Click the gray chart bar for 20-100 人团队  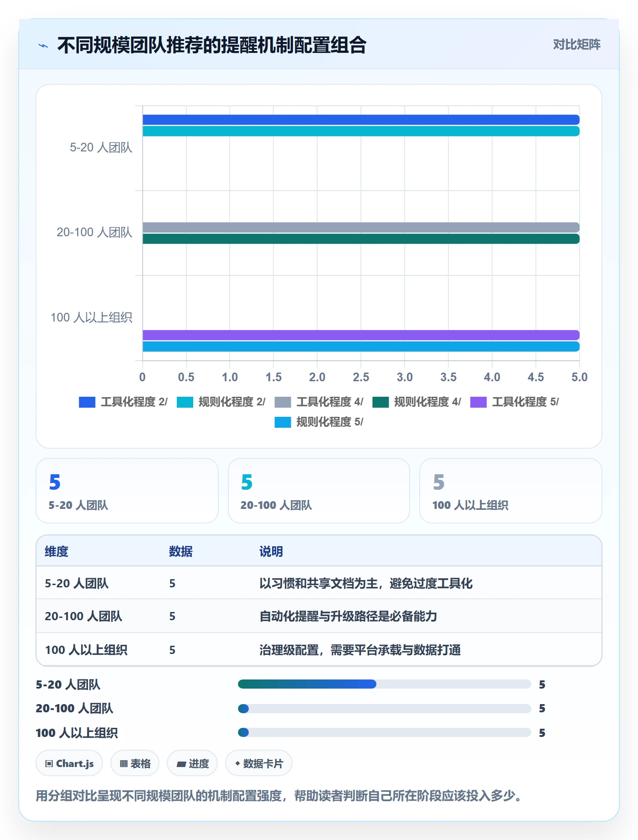[x=361, y=228]
